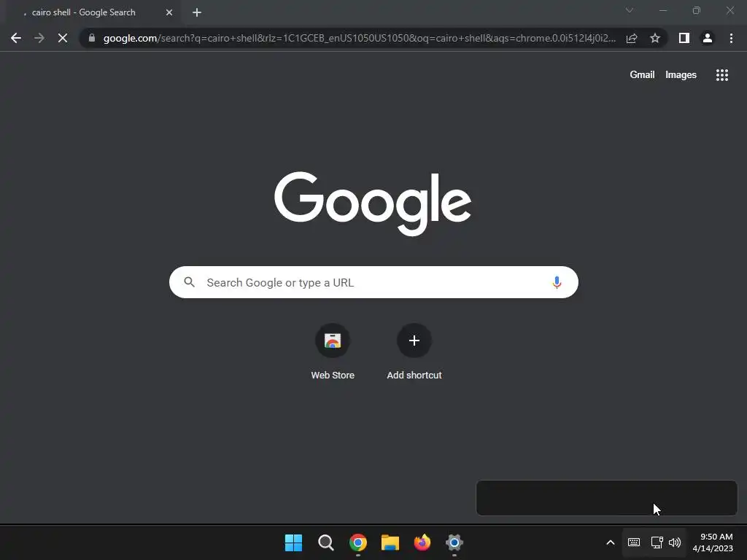This screenshot has width=747, height=560.
Task: Click the Google logo
Action: coord(373,203)
